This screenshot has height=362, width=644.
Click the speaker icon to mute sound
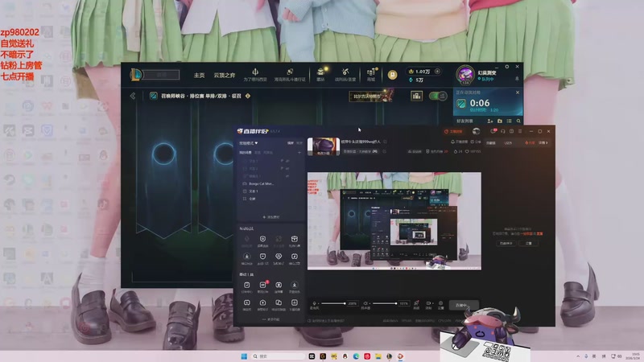pyautogui.click(x=365, y=303)
